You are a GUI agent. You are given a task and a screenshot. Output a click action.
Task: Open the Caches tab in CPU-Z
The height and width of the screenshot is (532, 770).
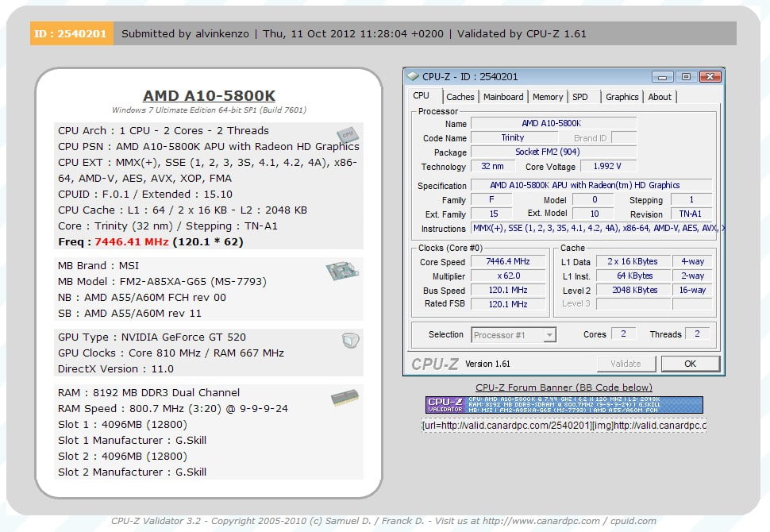click(460, 97)
